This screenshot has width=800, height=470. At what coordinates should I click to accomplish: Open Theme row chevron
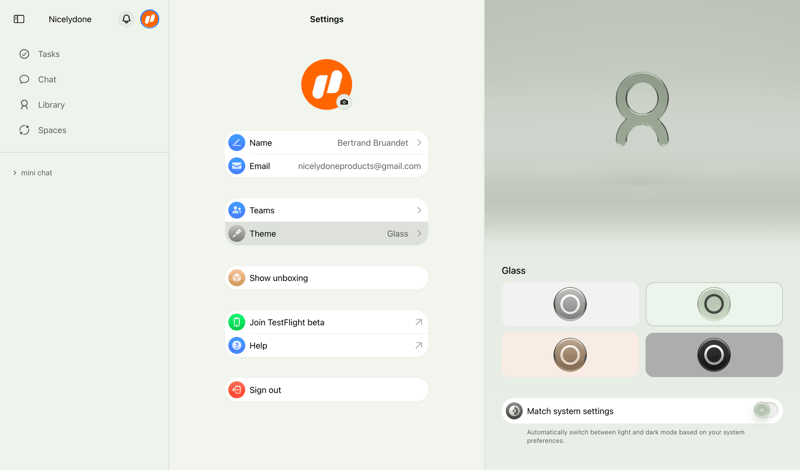pos(419,234)
